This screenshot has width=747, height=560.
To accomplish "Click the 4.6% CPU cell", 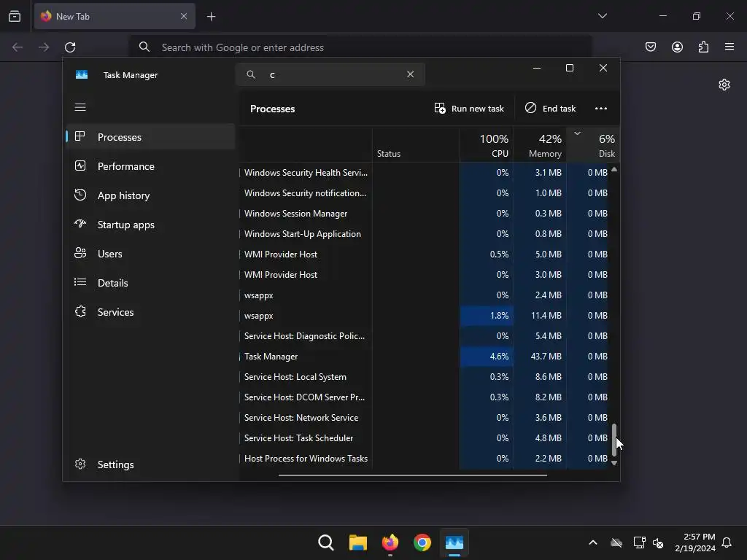I will (x=487, y=356).
